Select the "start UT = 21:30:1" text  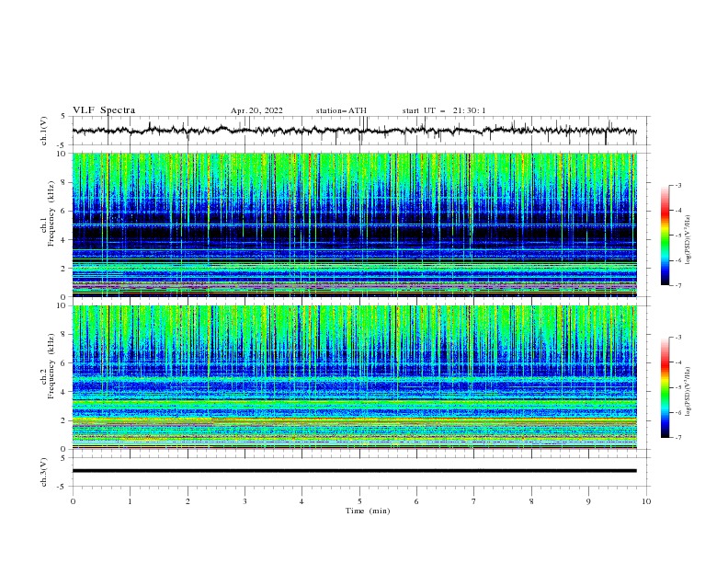click(x=444, y=110)
